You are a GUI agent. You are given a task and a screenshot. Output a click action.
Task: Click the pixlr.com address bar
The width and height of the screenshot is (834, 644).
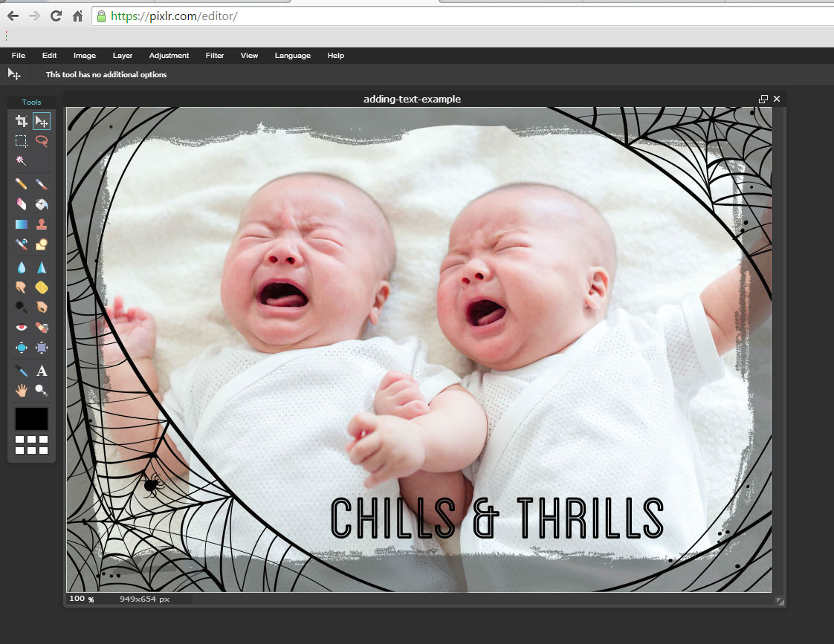pos(446,16)
